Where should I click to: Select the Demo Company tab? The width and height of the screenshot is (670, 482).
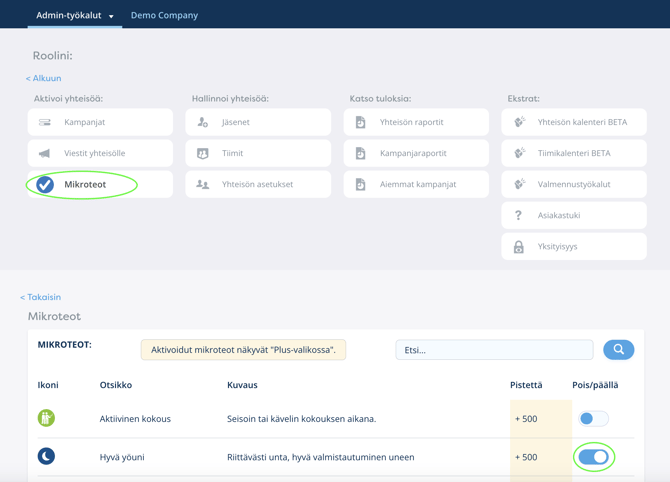pyautogui.click(x=164, y=15)
